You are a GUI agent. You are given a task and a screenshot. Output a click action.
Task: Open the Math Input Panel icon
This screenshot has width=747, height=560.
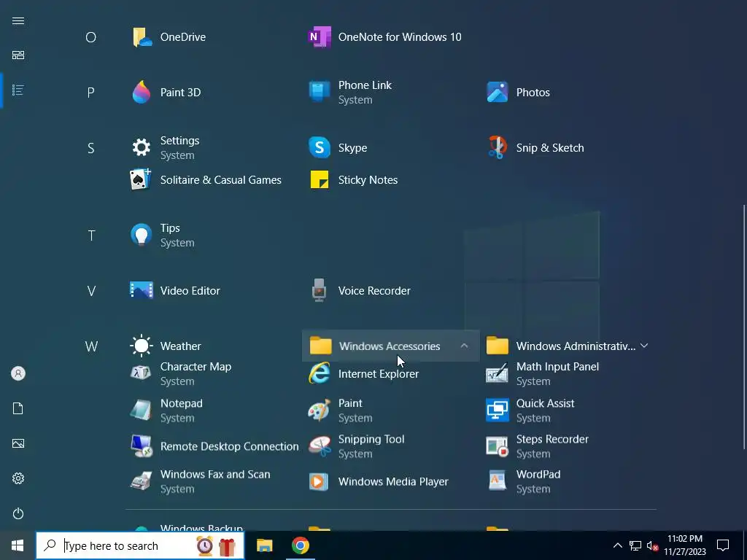tap(497, 374)
